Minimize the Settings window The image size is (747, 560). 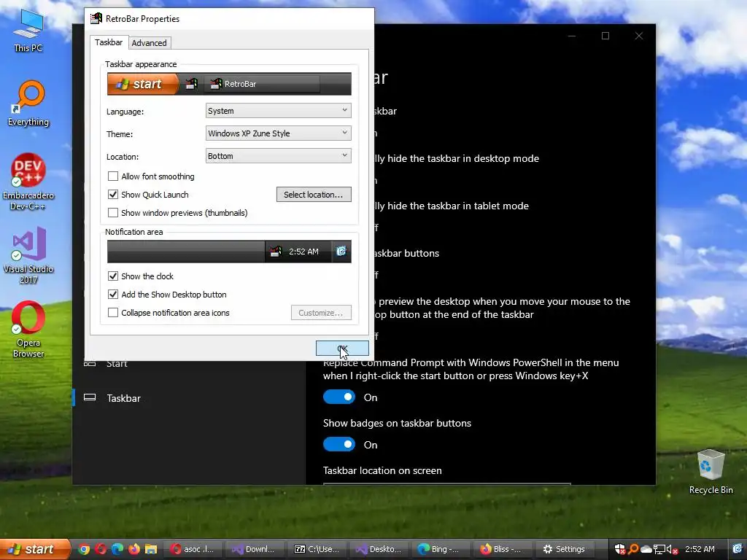pos(572,36)
